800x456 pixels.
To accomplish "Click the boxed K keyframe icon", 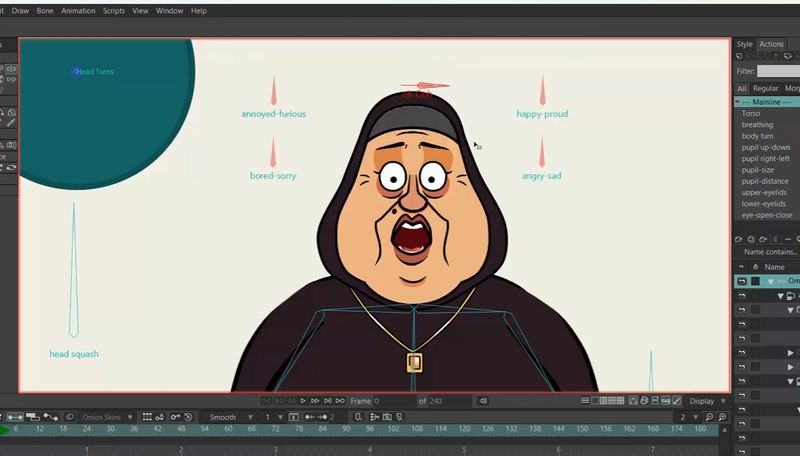I will [x=293, y=417].
